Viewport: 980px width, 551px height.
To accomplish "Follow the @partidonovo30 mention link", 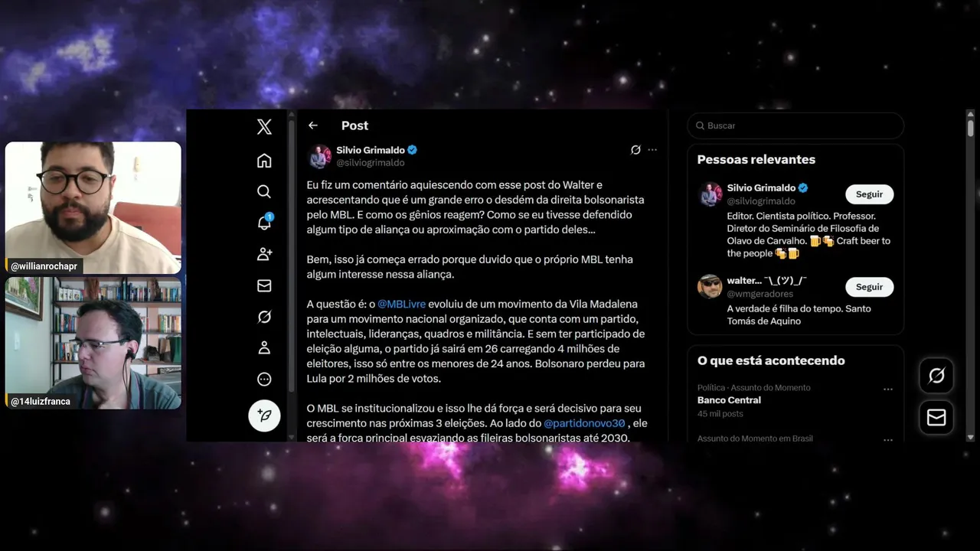I will 585,423.
